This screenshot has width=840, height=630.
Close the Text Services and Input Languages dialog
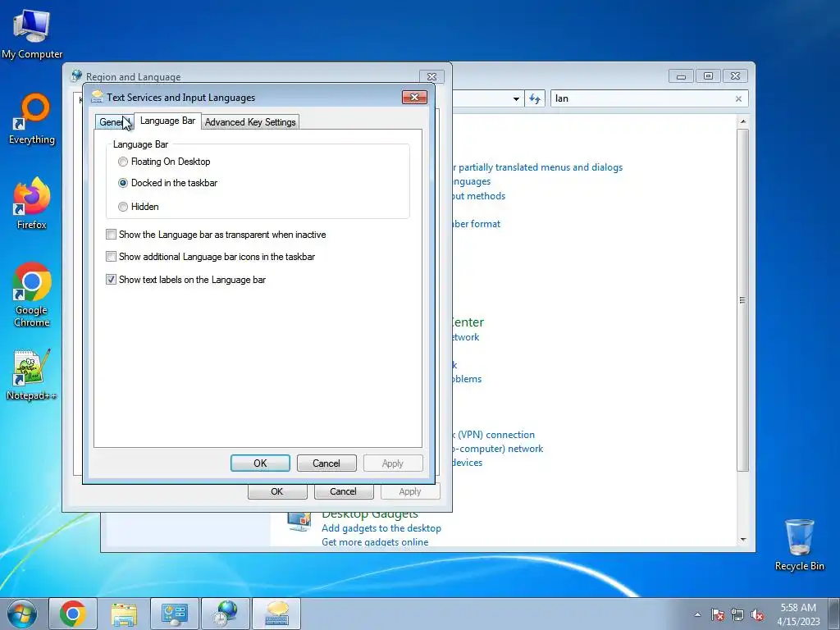pos(414,97)
